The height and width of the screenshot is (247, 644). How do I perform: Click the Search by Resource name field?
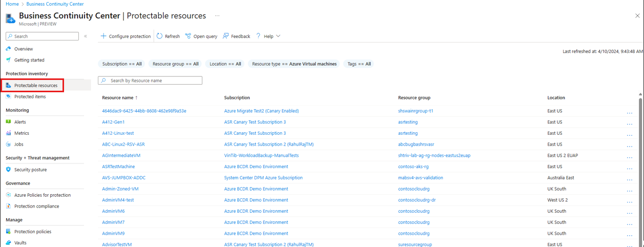tap(150, 80)
